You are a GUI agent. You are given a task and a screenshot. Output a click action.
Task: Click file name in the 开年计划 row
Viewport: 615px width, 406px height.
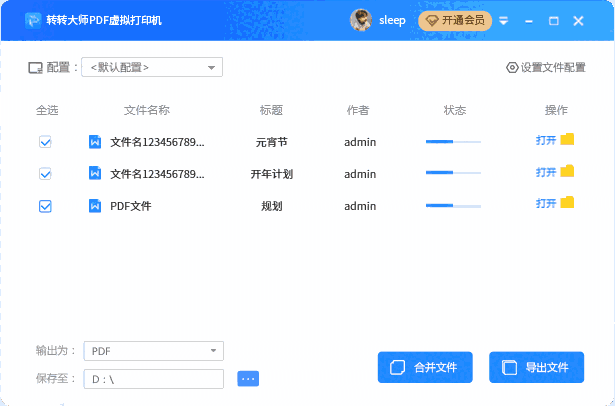(x=157, y=174)
